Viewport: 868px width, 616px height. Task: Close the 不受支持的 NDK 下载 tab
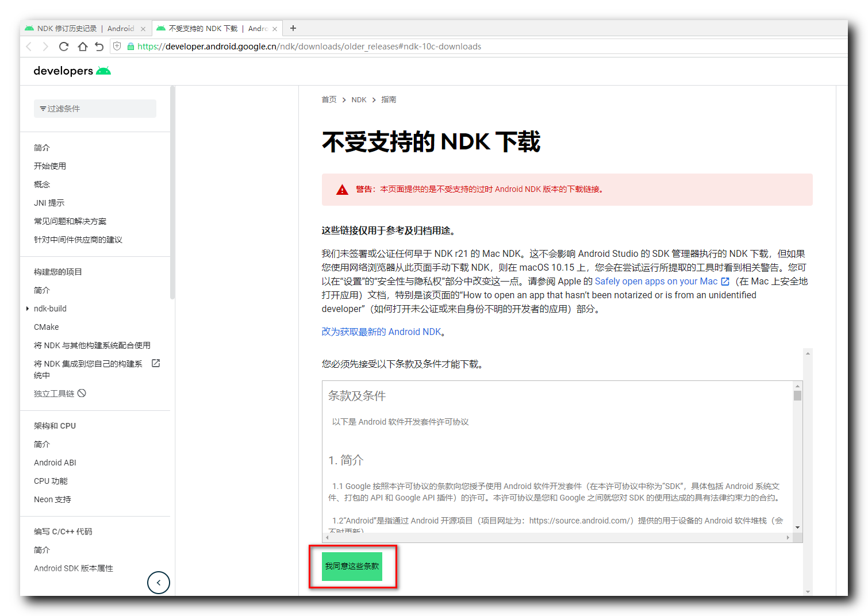(275, 29)
